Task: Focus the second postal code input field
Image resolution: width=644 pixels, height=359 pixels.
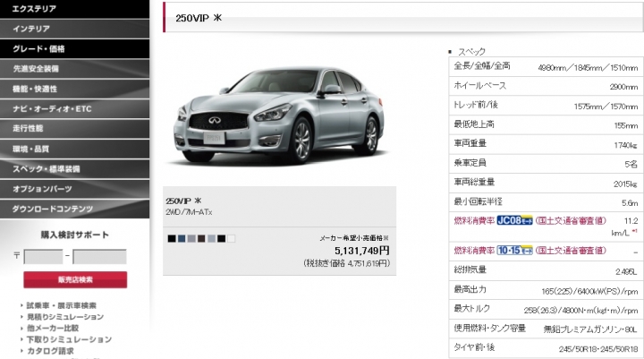Action: pyautogui.click(x=99, y=257)
